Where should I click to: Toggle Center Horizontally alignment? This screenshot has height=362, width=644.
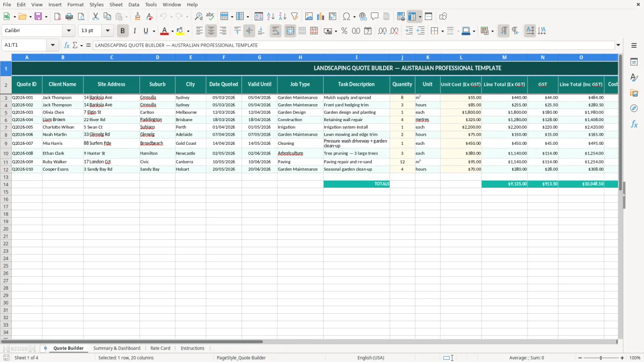tap(211, 31)
